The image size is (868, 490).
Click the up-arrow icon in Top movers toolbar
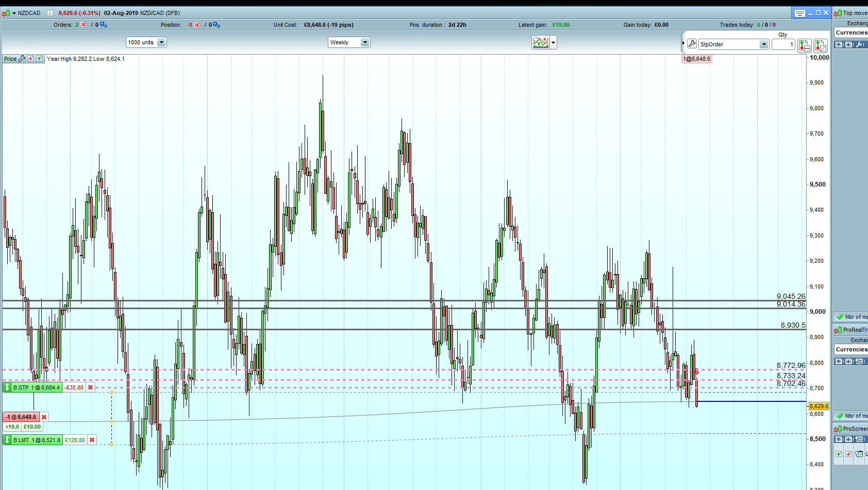[839, 45]
